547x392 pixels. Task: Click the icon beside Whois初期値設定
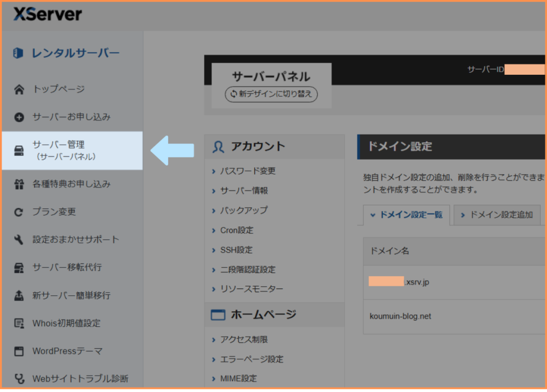pyautogui.click(x=19, y=323)
